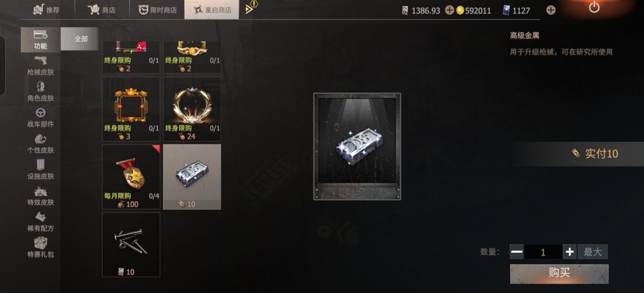Switch to the 推荐 tab

pos(46,10)
